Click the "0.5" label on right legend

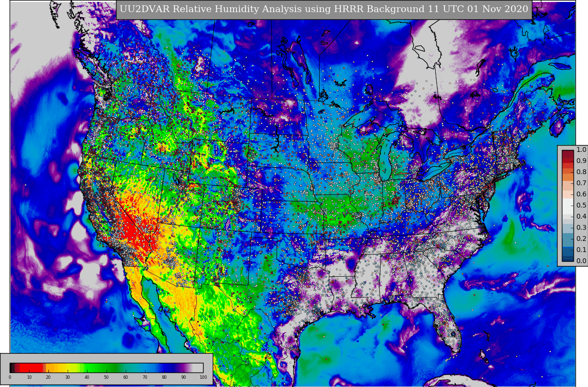(x=581, y=206)
